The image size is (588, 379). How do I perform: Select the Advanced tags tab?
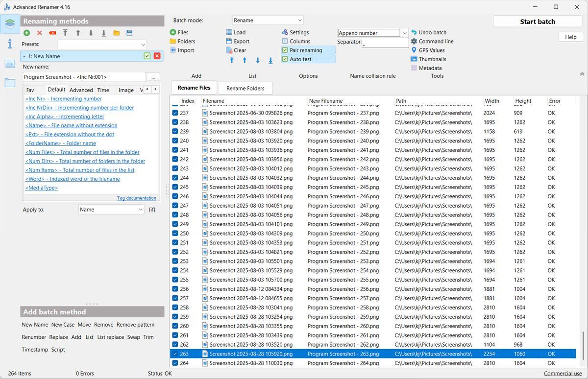click(81, 90)
